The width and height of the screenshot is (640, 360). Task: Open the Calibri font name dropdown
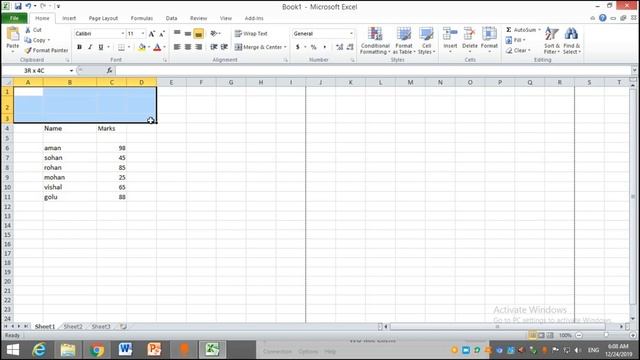coord(122,33)
